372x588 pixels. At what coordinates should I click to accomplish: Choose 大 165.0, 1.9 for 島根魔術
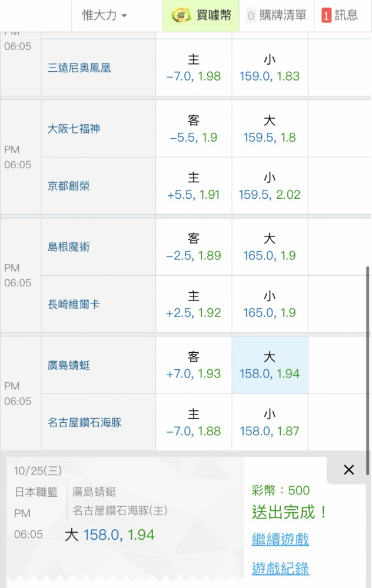coord(270,247)
